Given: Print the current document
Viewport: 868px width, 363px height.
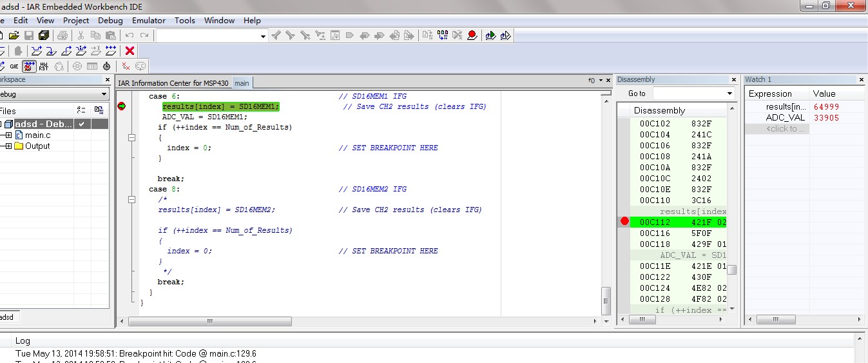Looking at the screenshot, I should [x=63, y=35].
